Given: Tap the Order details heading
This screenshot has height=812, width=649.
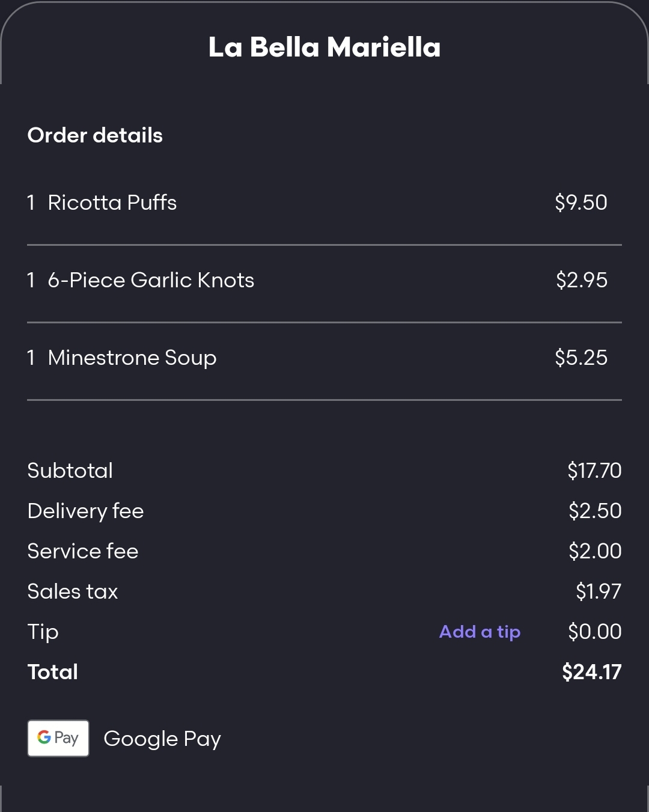Looking at the screenshot, I should (95, 135).
